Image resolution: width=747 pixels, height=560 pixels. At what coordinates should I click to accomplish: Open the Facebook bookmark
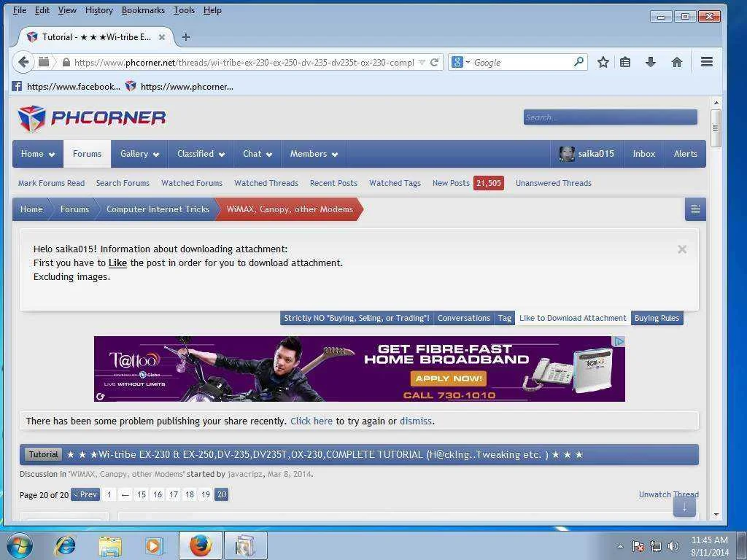pyautogui.click(x=66, y=87)
